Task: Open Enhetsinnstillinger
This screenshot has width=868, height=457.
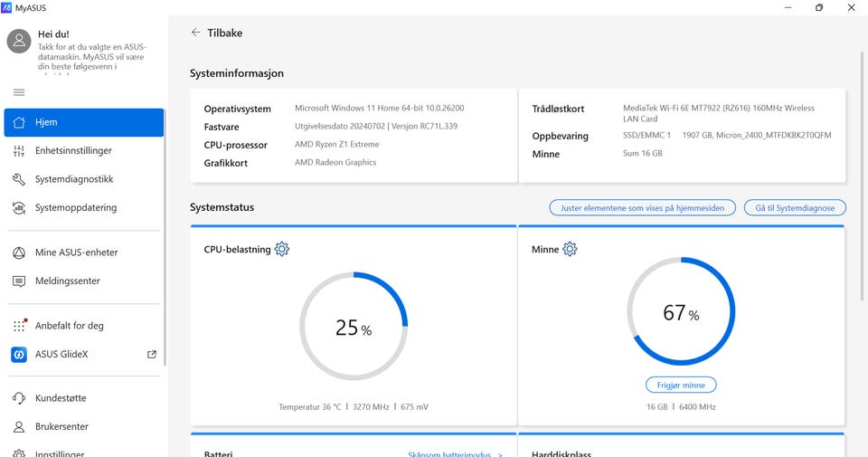Action: (83, 150)
